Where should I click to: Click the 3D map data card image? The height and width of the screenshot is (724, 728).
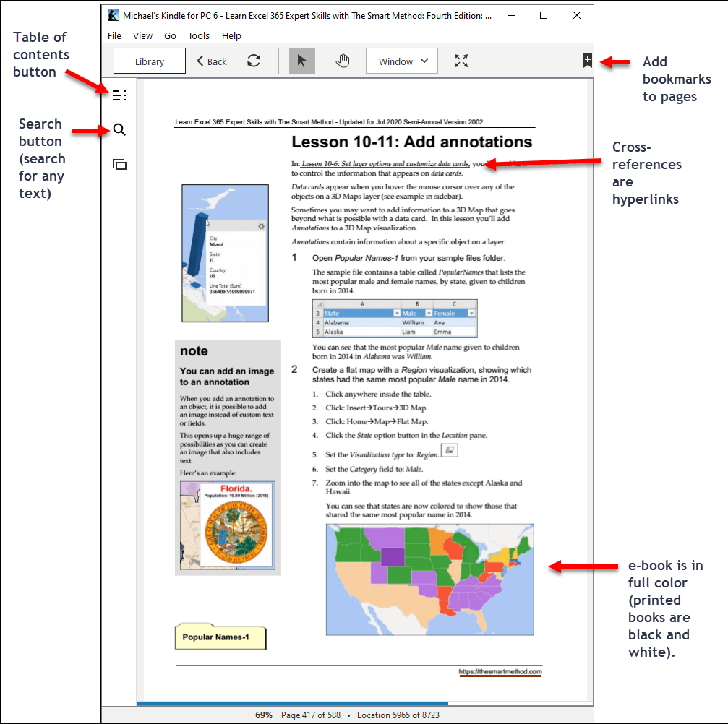point(225,253)
